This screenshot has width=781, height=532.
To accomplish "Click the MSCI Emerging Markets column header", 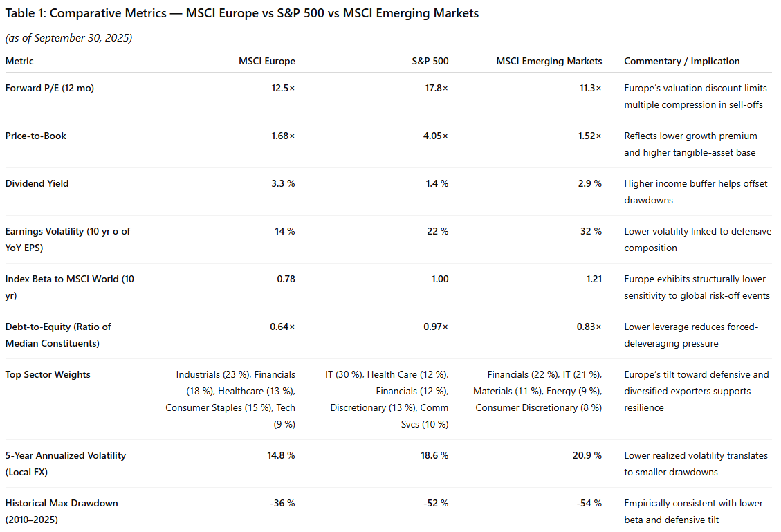I will [x=549, y=61].
